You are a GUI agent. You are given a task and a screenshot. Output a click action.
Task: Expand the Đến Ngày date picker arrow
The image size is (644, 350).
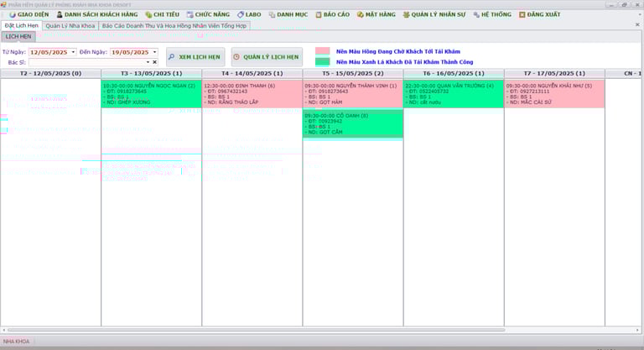154,52
